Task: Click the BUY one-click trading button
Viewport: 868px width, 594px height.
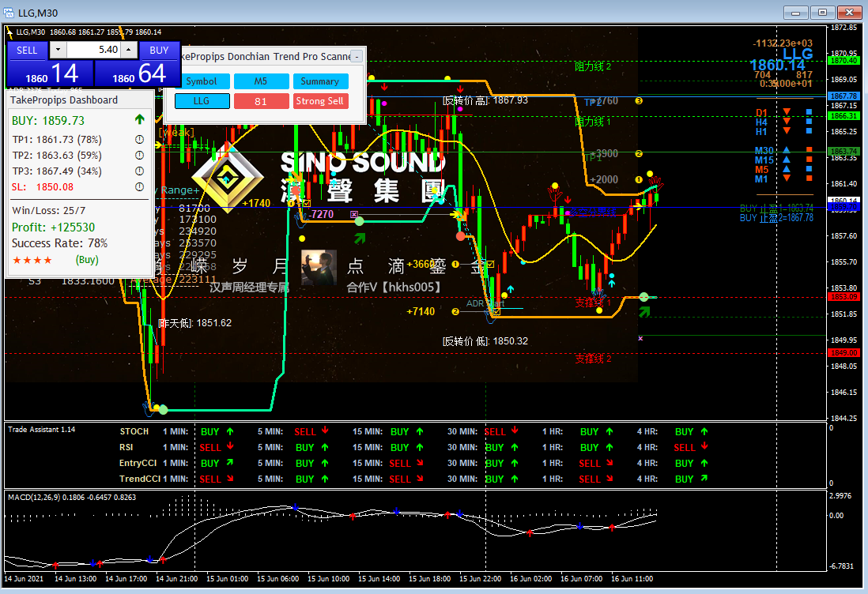Action: [x=159, y=51]
